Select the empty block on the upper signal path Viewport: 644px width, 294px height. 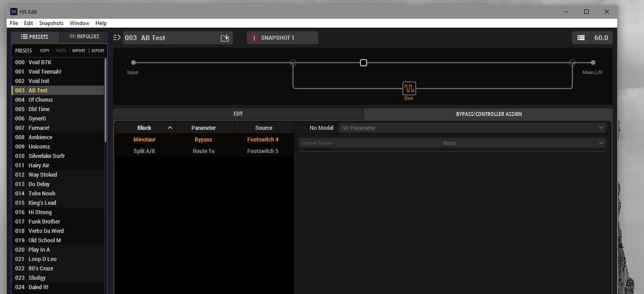click(363, 63)
